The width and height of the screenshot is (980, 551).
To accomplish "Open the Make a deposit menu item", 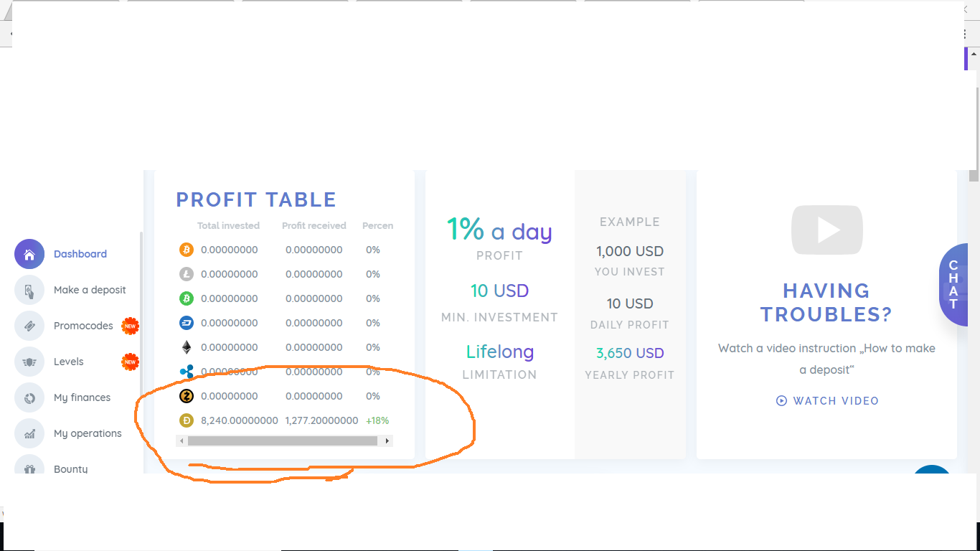I will [x=90, y=290].
